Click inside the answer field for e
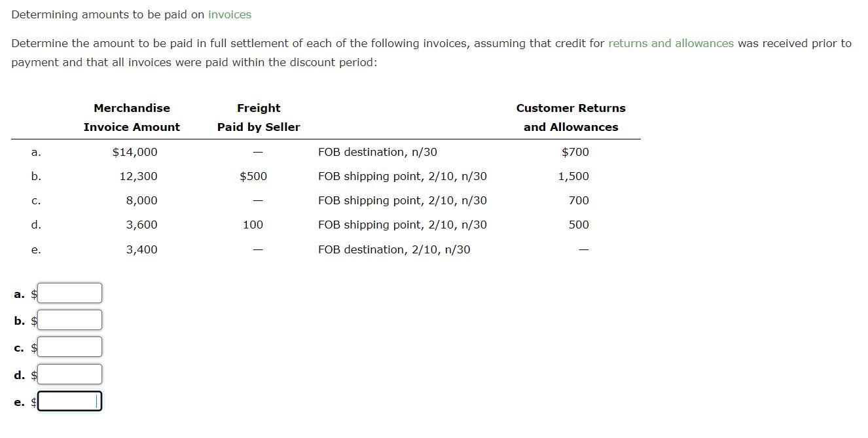This screenshot has height=438, width=868. pos(69,400)
